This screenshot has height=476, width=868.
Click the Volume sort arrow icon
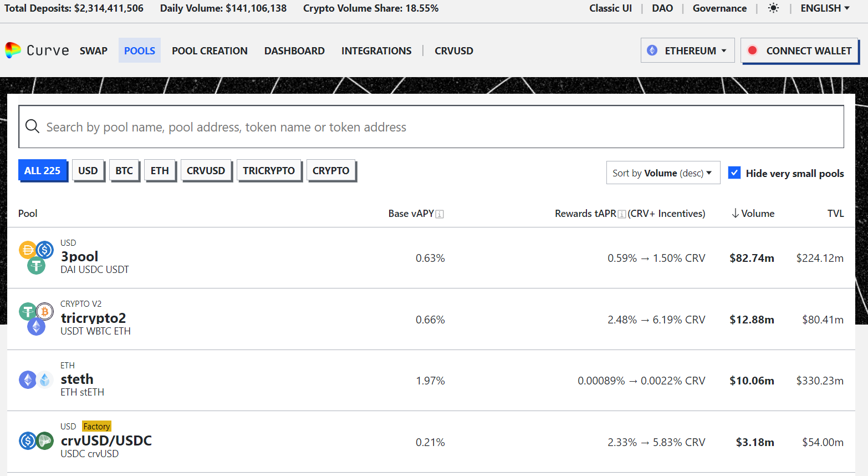tap(735, 214)
